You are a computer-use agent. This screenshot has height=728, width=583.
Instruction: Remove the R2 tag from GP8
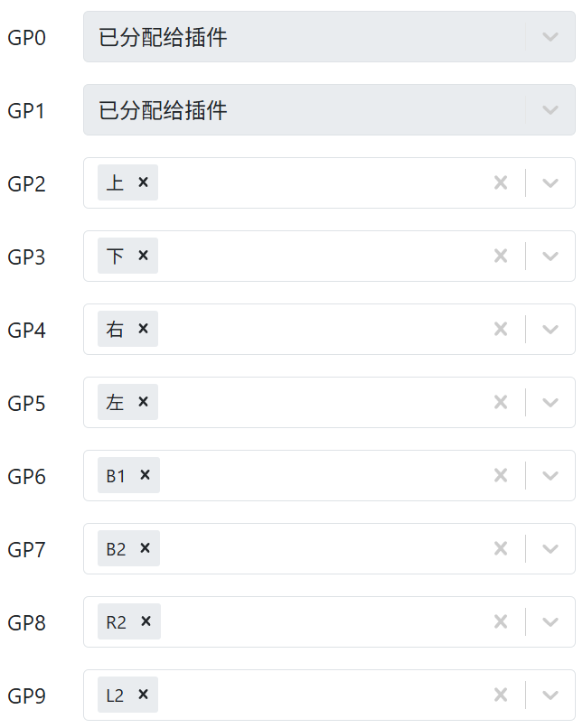click(146, 621)
